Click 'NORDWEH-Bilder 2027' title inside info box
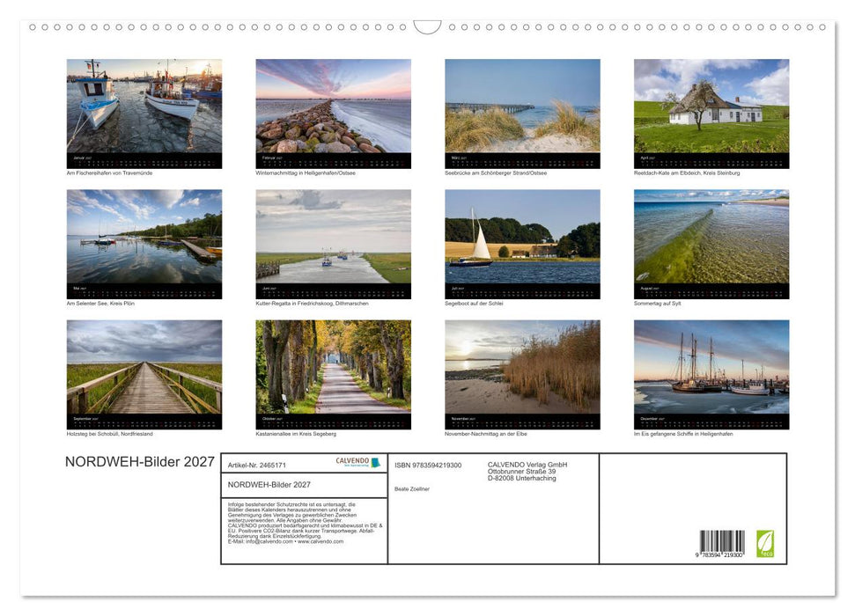The image size is (855, 616). pos(269,485)
